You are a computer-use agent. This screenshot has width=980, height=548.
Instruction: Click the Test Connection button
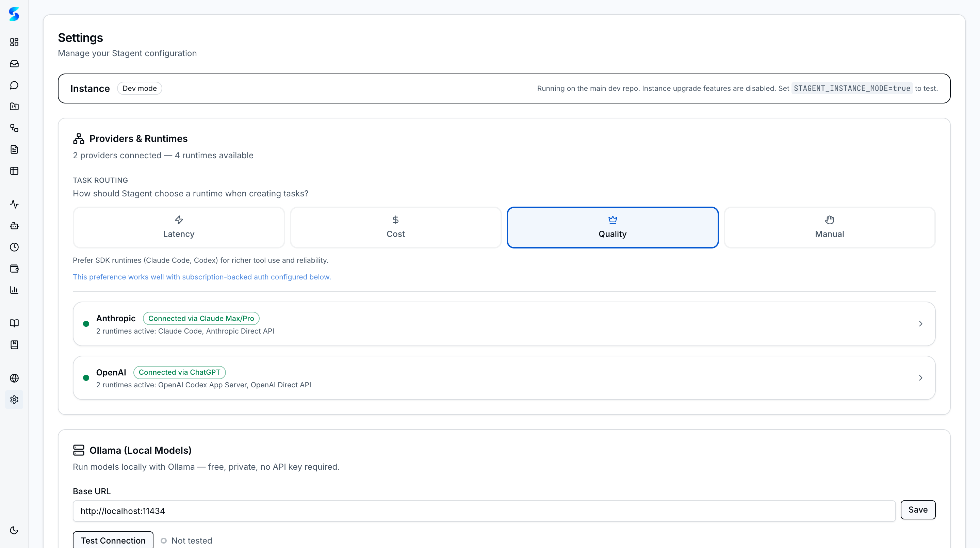(x=113, y=541)
